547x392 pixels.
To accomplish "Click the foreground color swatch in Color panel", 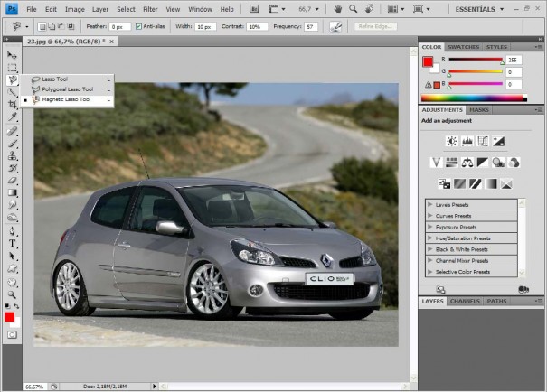I will [x=428, y=62].
